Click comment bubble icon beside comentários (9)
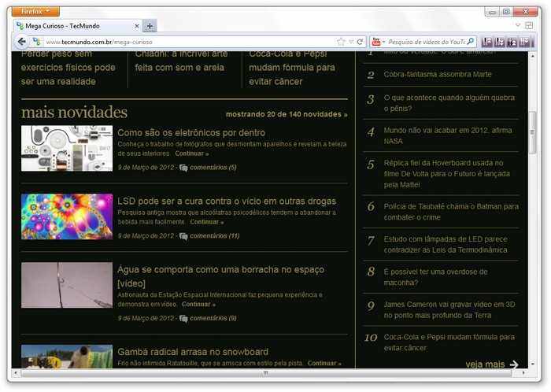Viewport: 551px width, 392px height. [183, 319]
